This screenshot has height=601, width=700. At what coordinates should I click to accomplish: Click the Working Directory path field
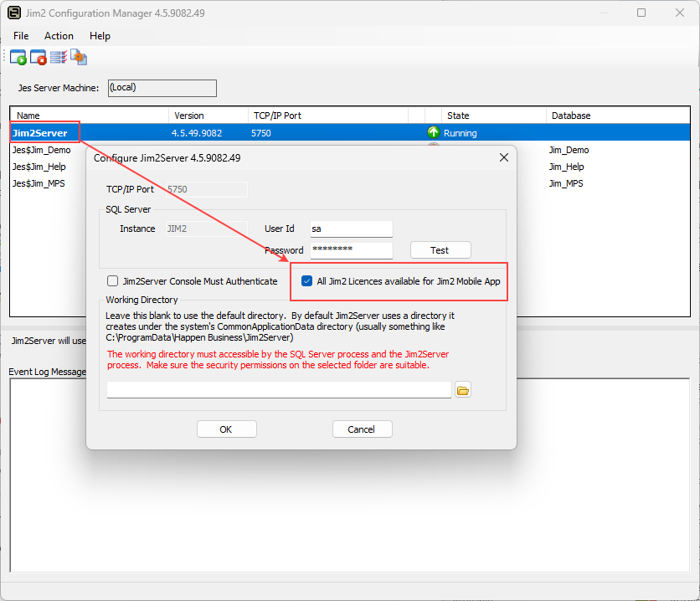click(x=279, y=390)
